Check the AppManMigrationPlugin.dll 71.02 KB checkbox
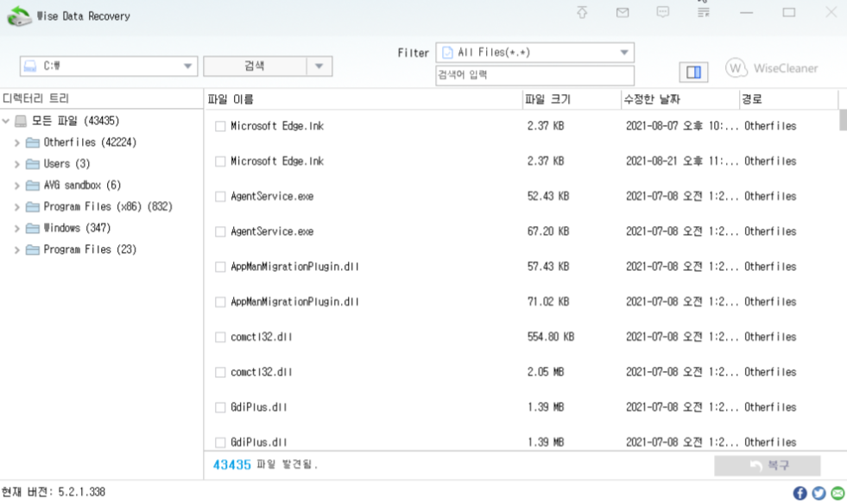The image size is (847, 504). point(220,302)
